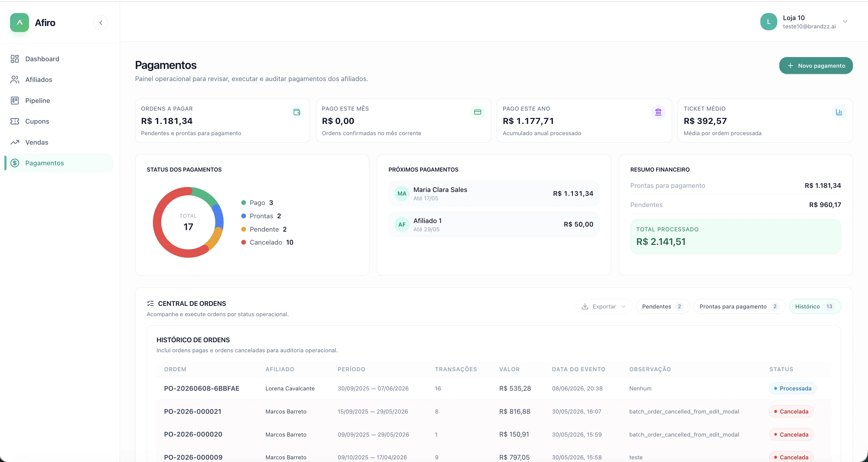Click the bar chart icon on Ticket Médio card
The width and height of the screenshot is (868, 462).
[839, 112]
